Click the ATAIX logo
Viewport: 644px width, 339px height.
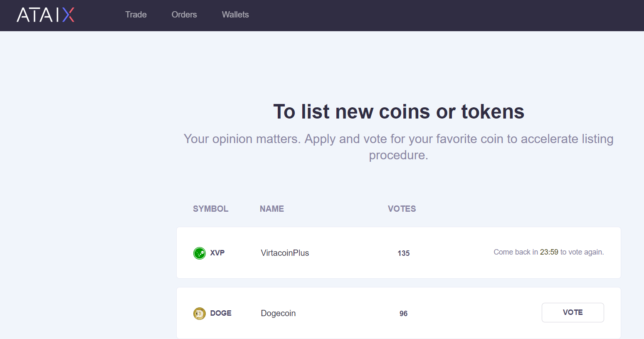pyautogui.click(x=45, y=15)
